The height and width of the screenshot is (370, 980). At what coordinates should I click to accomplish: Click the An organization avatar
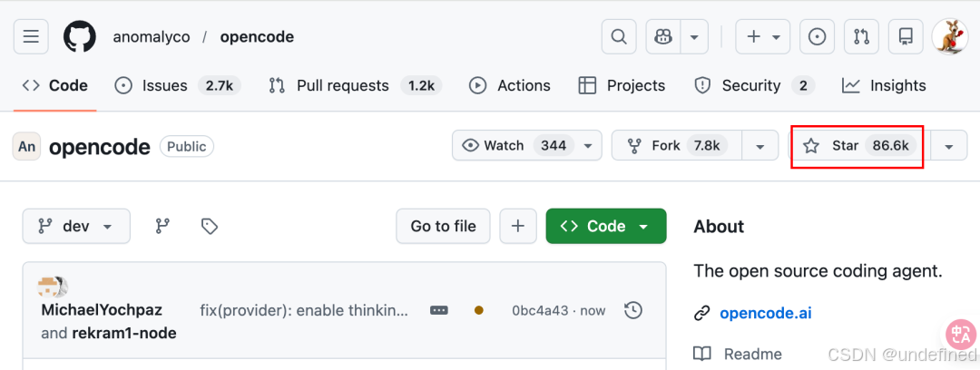26,146
